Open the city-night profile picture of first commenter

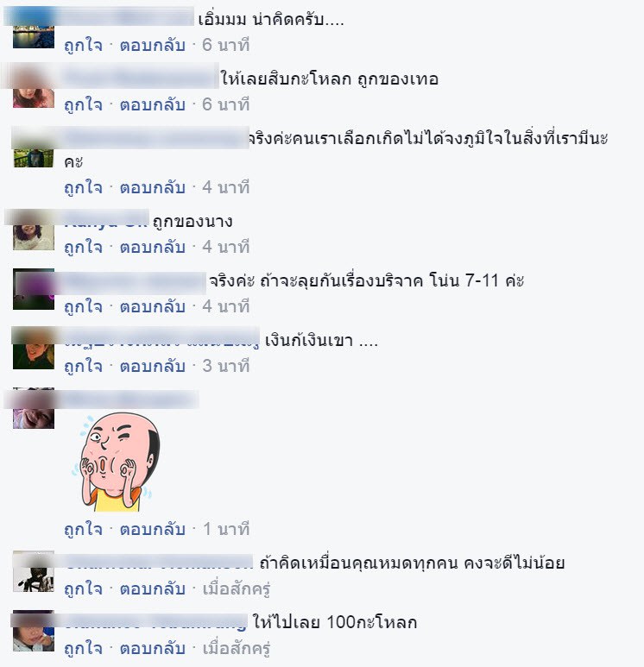tap(34, 28)
